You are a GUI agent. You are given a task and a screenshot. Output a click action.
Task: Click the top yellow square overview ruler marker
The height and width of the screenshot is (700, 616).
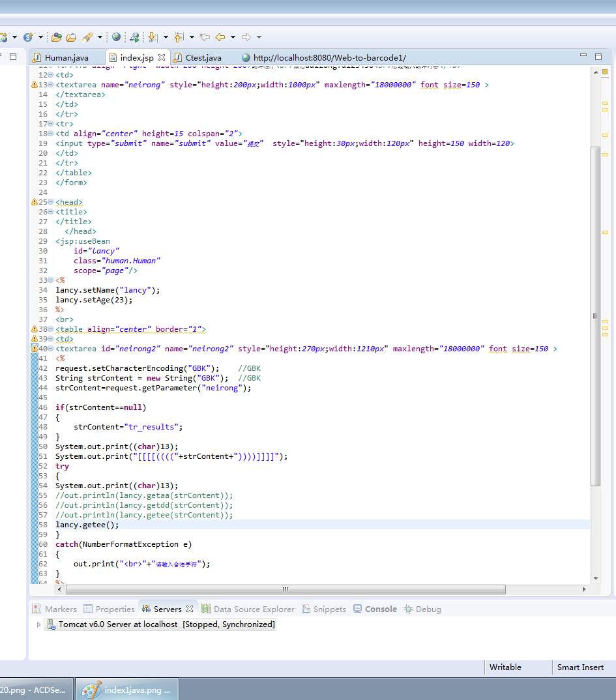tap(606, 72)
